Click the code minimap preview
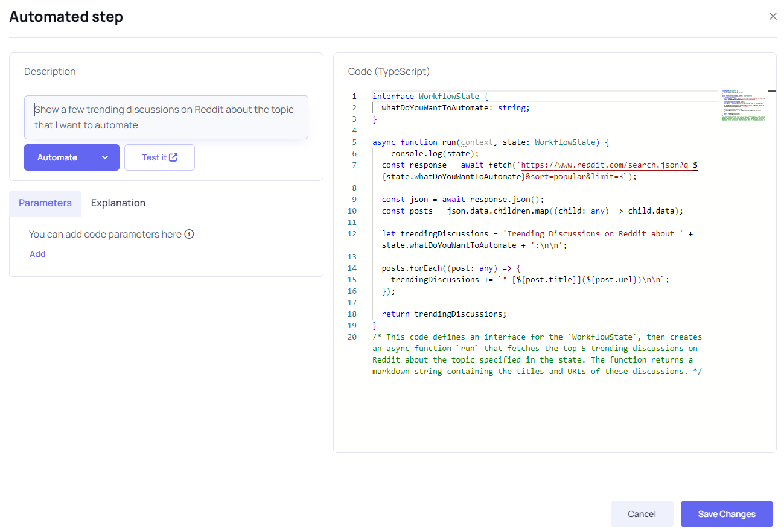 (x=744, y=106)
